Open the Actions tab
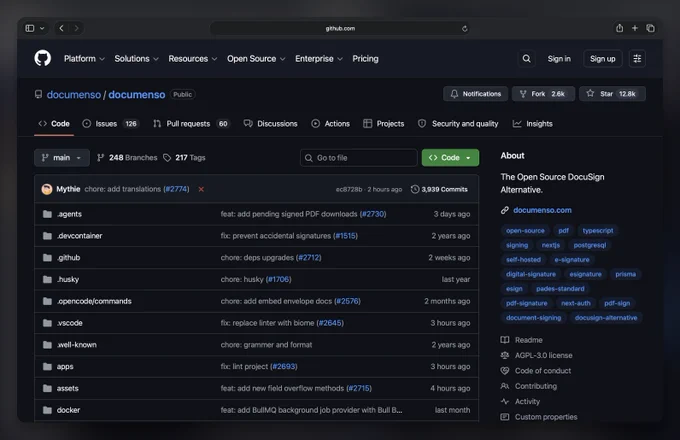The image size is (680, 440). pos(330,124)
